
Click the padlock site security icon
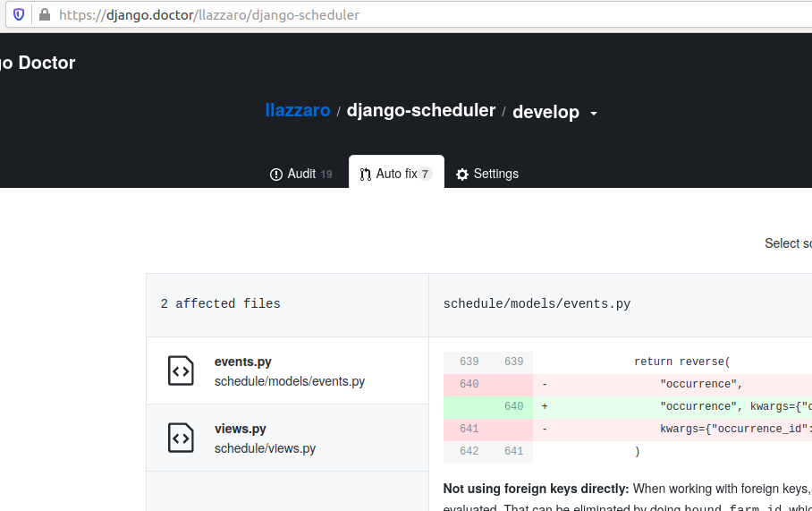tap(45, 14)
